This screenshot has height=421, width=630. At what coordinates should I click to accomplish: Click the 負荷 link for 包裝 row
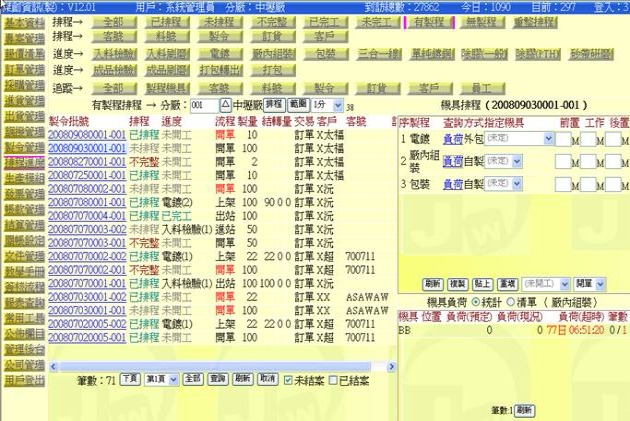[452, 184]
